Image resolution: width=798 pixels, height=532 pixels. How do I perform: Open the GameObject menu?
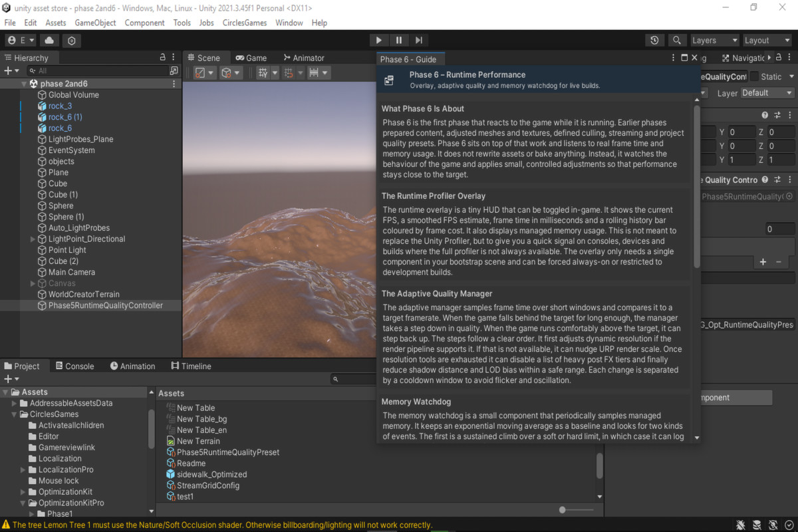coord(95,23)
